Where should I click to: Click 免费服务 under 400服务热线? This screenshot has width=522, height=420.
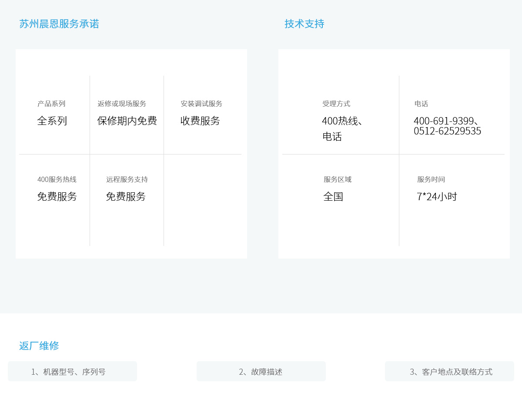pos(57,197)
